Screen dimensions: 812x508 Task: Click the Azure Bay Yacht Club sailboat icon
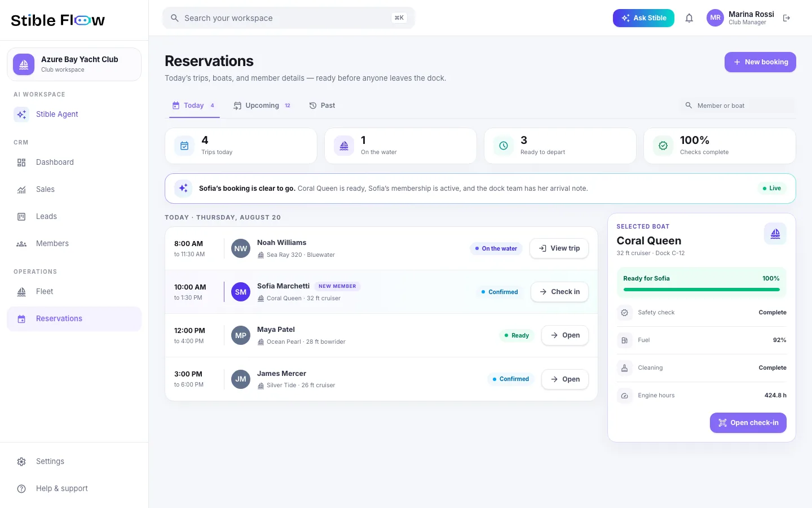(24, 64)
